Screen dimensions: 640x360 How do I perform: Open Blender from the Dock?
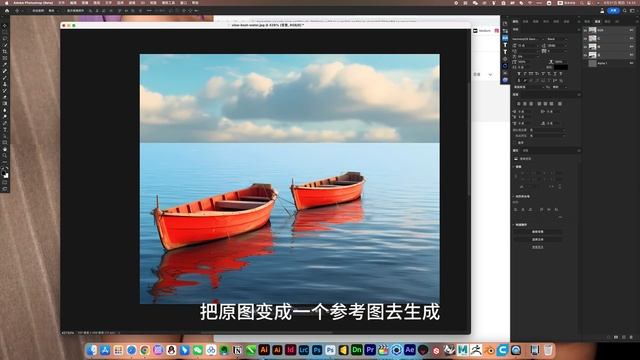pyautogui.click(x=489, y=350)
